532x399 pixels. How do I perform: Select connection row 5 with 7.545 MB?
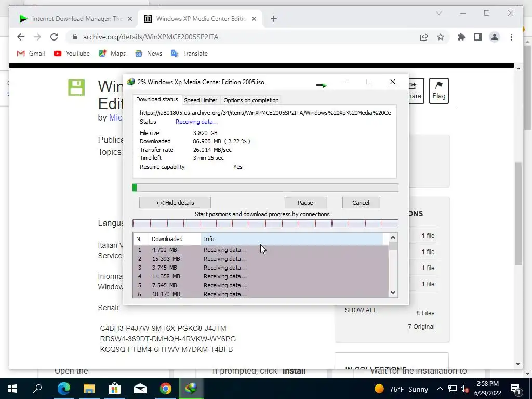tap(261, 285)
